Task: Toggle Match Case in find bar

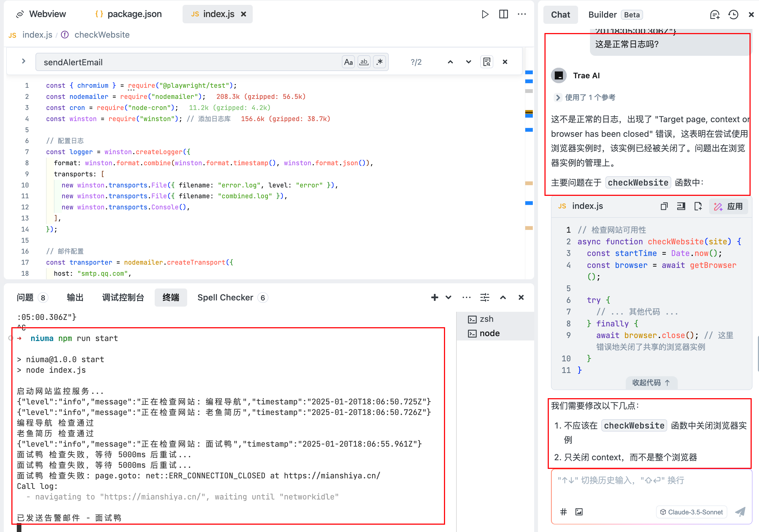Action: coord(348,62)
